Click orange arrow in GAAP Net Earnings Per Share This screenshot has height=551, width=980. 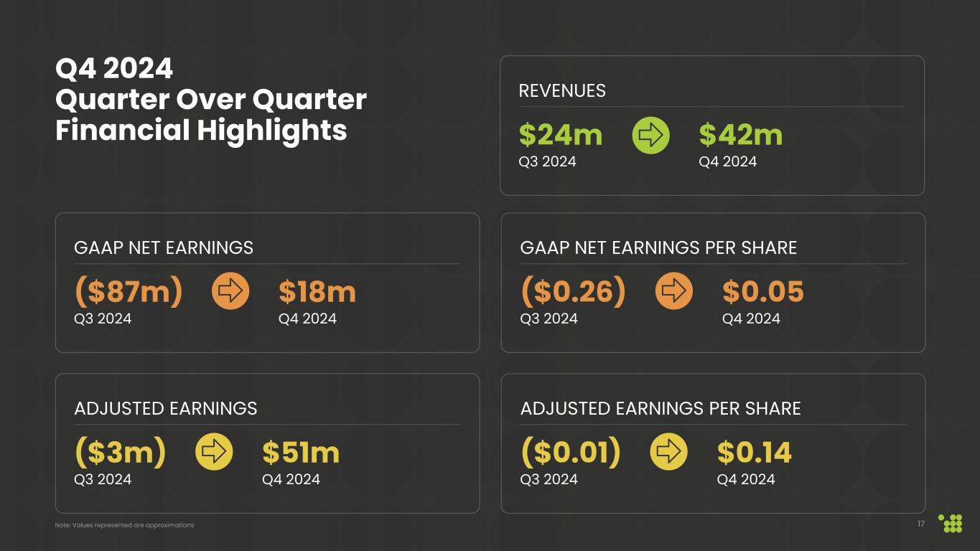pyautogui.click(x=674, y=291)
